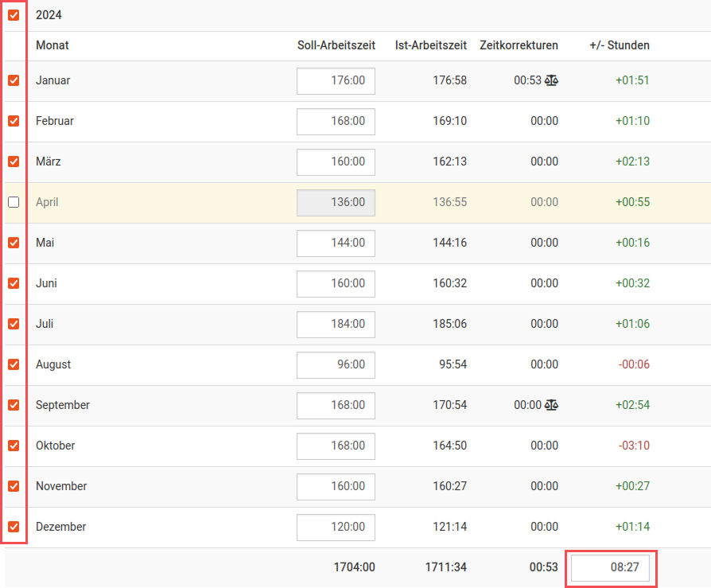Viewport: 711px width, 588px height.
Task: Edit the Januar Soll-Arbeitszeit field
Action: pos(336,80)
